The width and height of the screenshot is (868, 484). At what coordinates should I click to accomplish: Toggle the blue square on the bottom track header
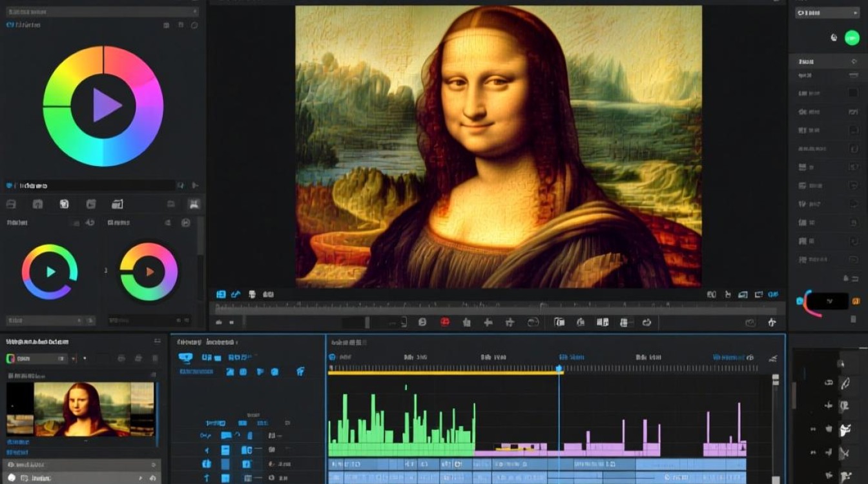225,478
